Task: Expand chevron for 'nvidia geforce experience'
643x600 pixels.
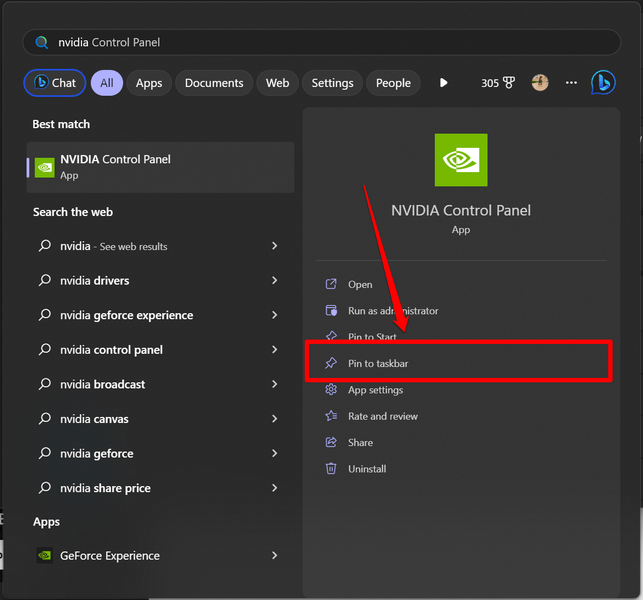Action: tap(274, 315)
